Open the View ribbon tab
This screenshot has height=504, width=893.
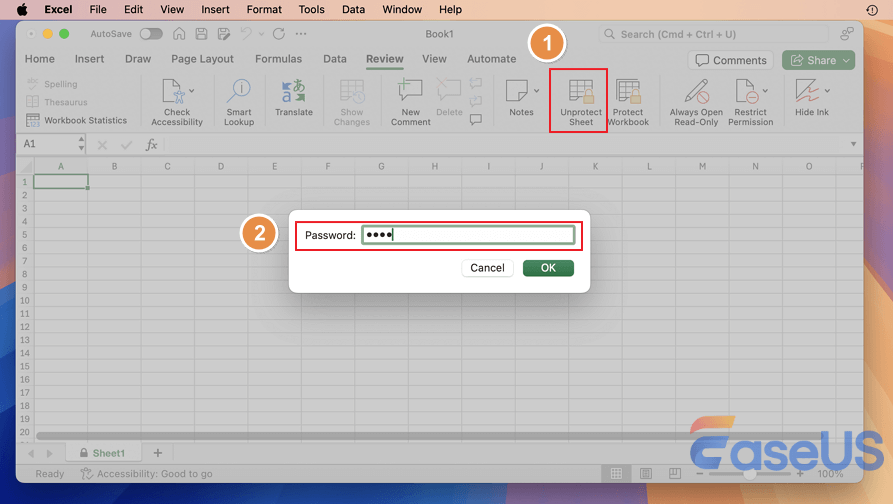(434, 59)
